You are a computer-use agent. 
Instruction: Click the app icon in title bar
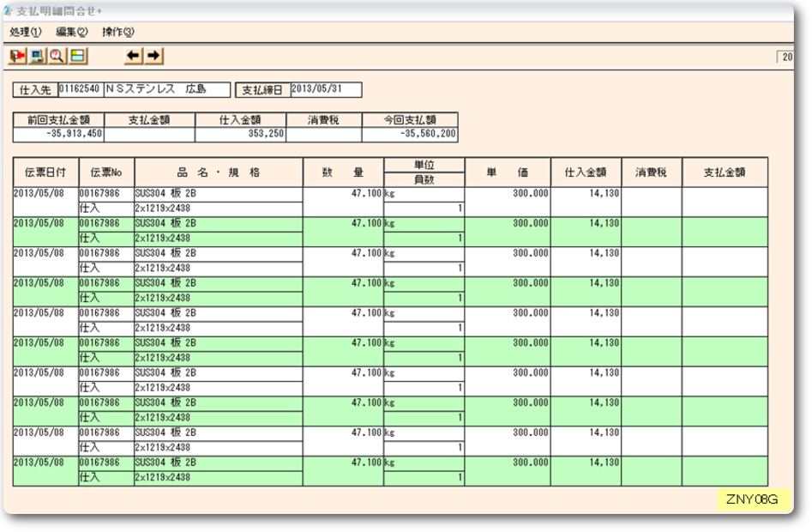(8, 10)
